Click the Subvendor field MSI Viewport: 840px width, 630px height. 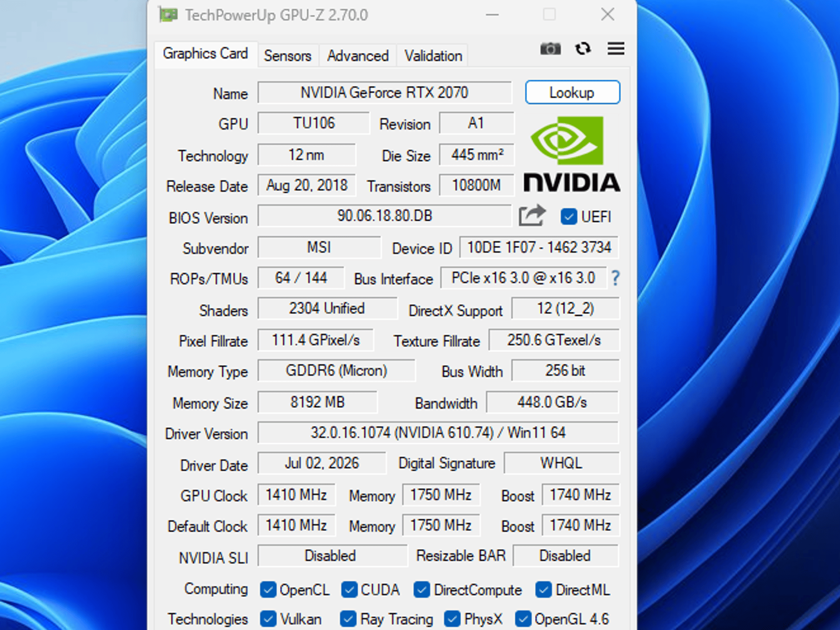[x=319, y=247]
